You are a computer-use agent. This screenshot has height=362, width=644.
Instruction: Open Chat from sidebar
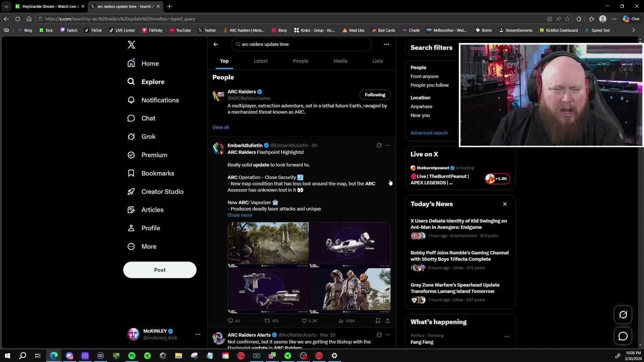141,118
